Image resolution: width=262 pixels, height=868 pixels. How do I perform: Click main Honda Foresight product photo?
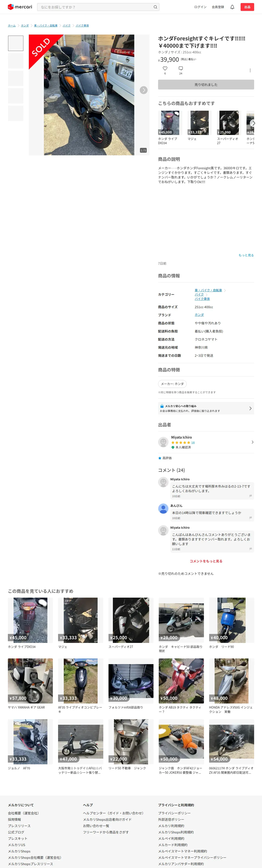point(89,95)
